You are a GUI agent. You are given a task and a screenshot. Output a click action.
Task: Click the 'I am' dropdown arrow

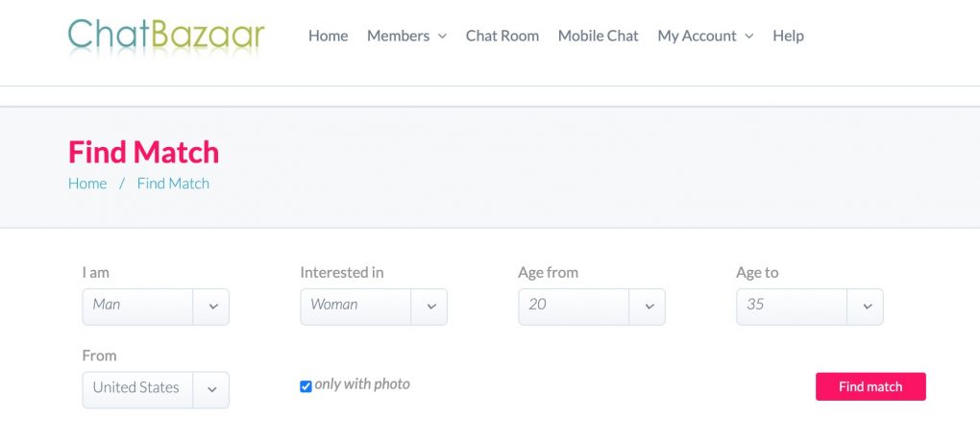point(212,307)
